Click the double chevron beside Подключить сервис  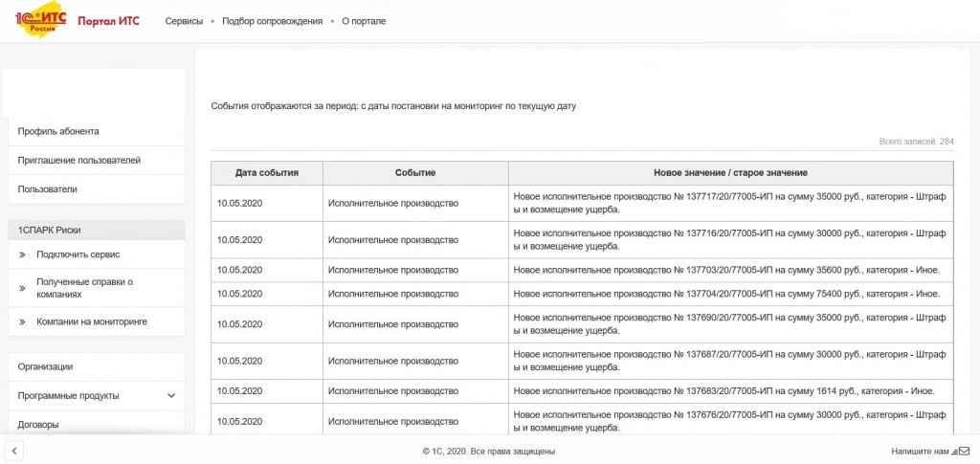[22, 254]
